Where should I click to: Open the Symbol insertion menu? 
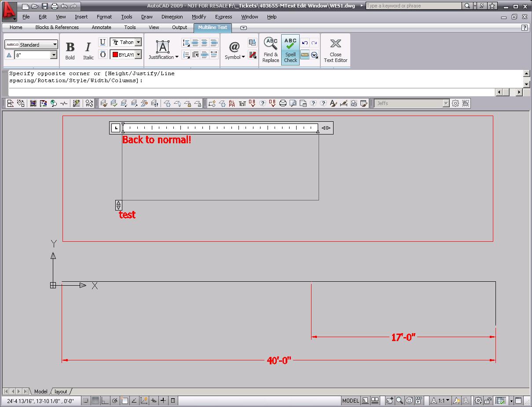[235, 50]
